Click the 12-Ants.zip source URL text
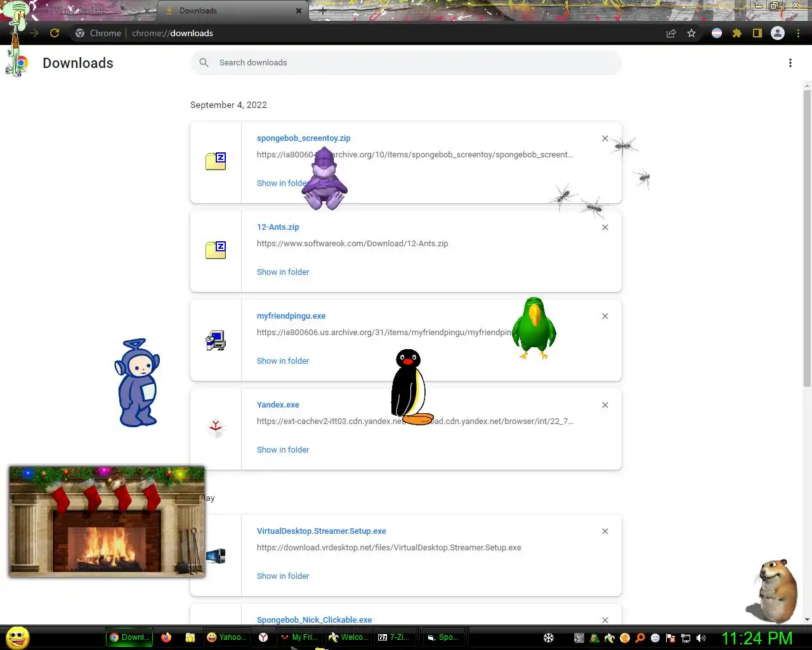 pyautogui.click(x=352, y=243)
